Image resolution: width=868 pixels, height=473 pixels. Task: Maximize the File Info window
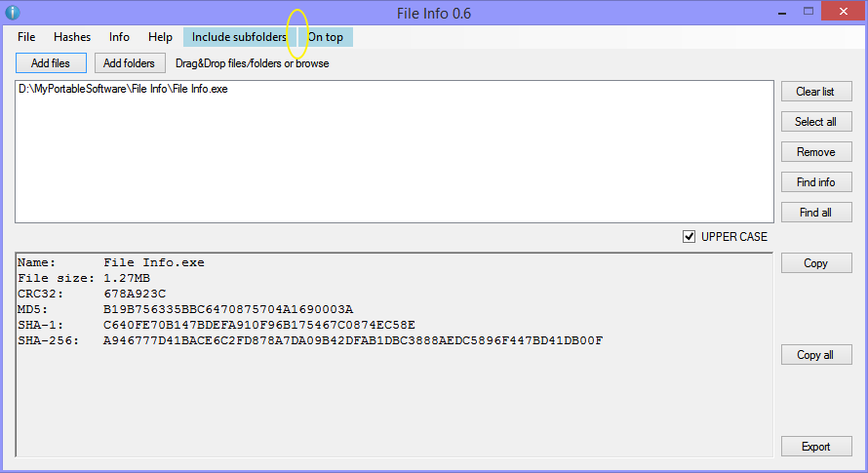point(809,12)
